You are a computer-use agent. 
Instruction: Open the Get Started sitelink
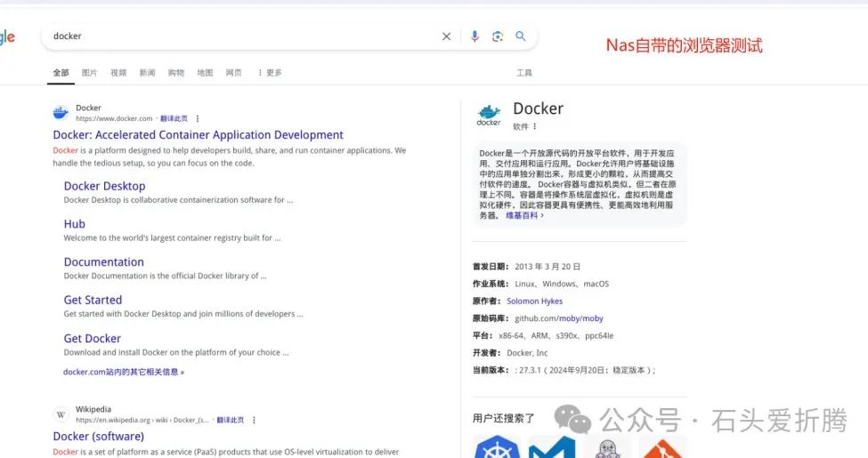[x=93, y=300]
